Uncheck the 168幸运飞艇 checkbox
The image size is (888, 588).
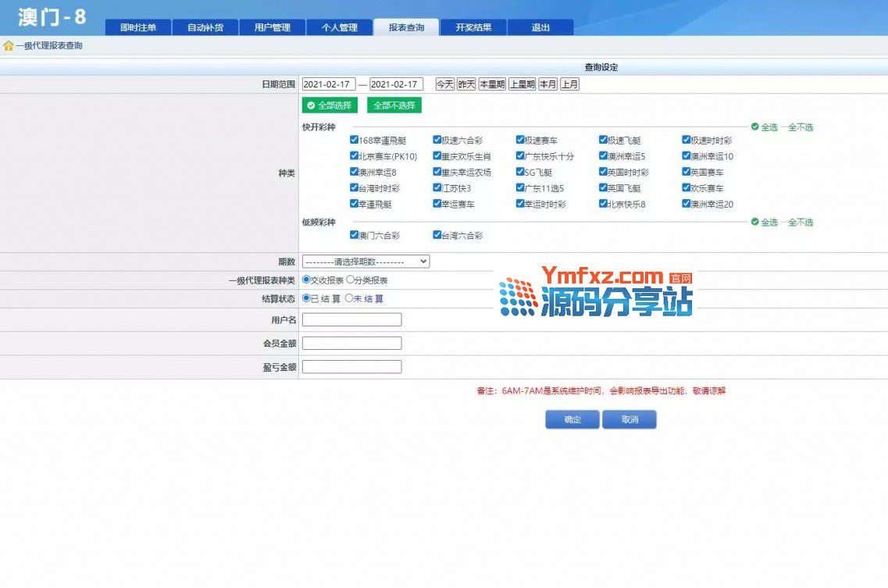tap(354, 141)
